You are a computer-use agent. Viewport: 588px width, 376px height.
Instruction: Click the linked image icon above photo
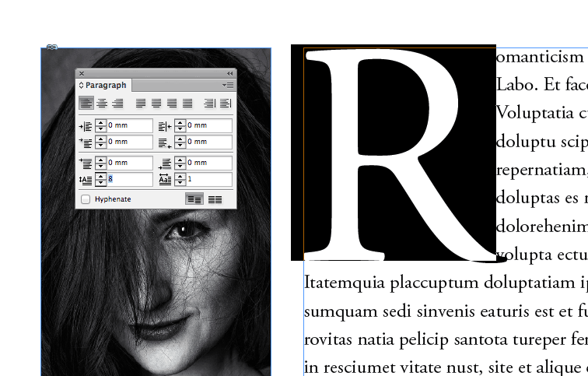pyautogui.click(x=52, y=47)
